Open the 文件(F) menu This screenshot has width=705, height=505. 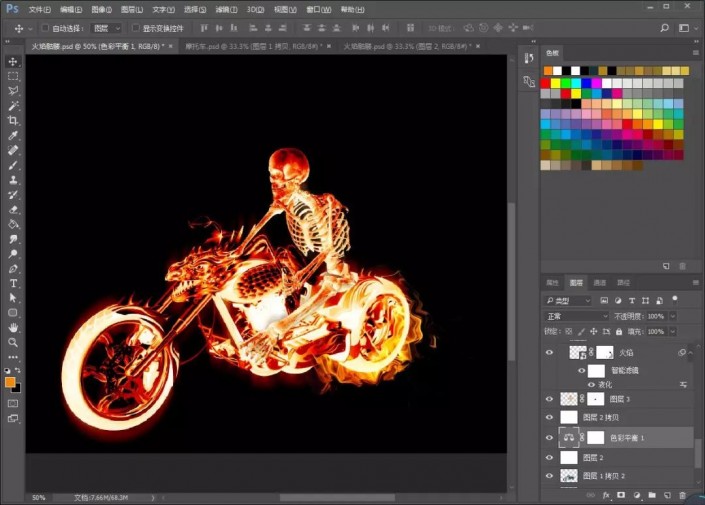pos(40,9)
